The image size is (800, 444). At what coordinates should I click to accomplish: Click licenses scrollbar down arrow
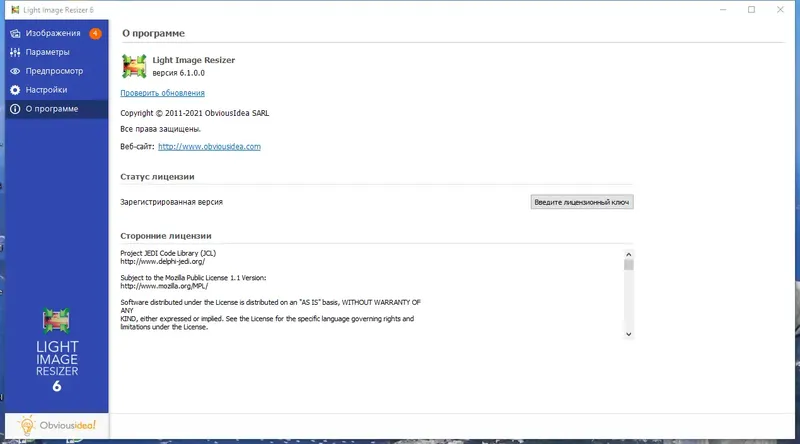click(x=629, y=334)
